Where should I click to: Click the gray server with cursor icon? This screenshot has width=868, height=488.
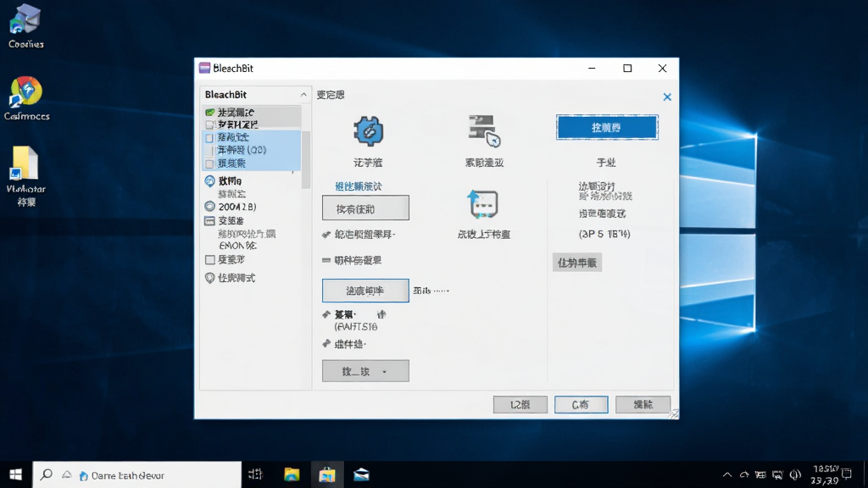(x=484, y=131)
